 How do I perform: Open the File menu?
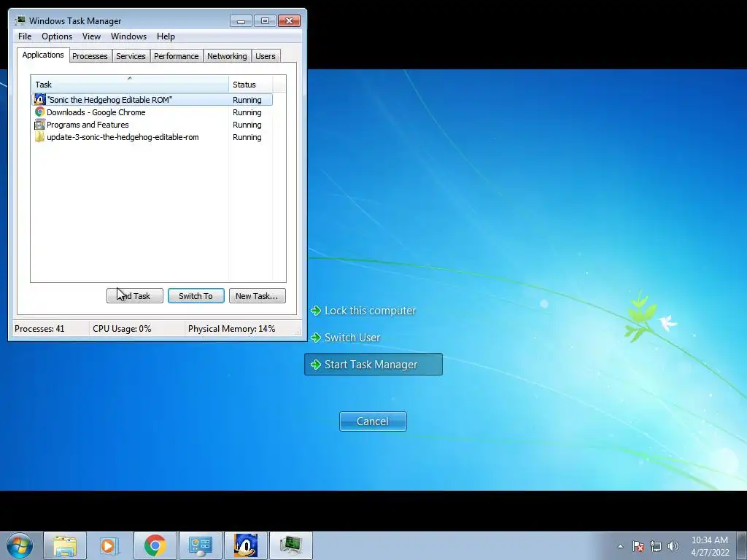click(x=25, y=36)
